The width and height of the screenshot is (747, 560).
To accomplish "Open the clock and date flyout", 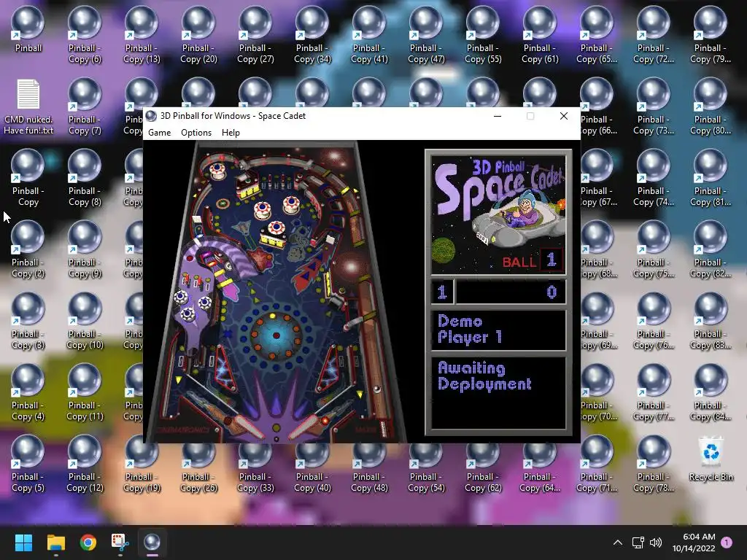I will [694, 542].
